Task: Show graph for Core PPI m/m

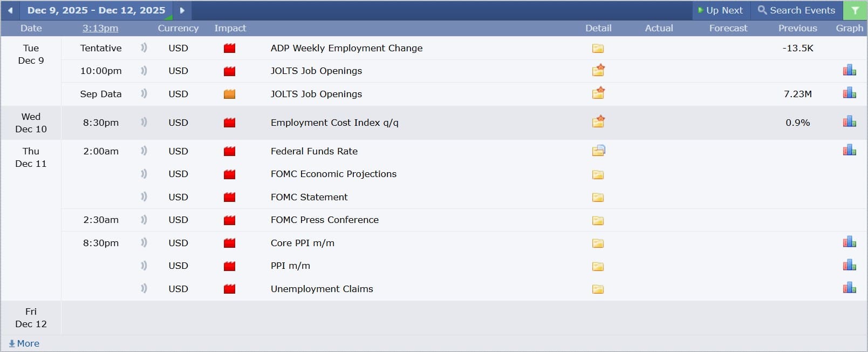Action: [849, 242]
